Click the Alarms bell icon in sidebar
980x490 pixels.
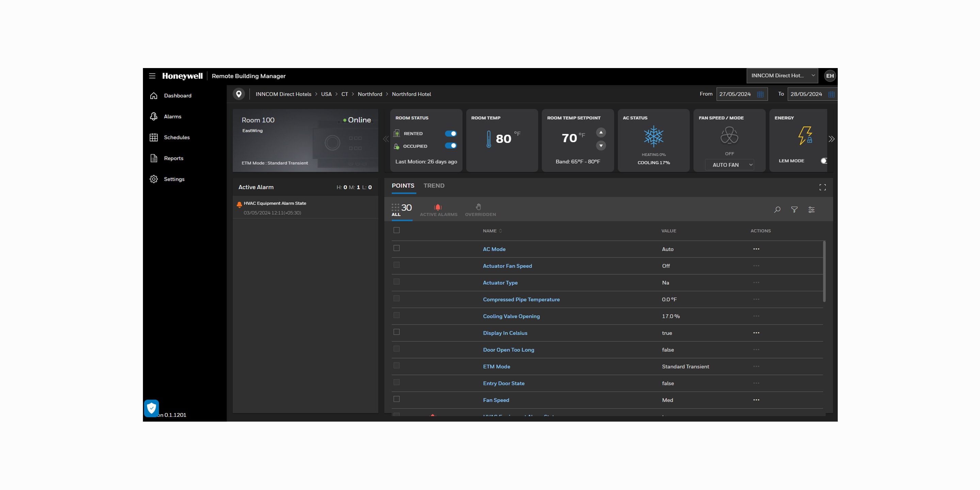coord(154,116)
